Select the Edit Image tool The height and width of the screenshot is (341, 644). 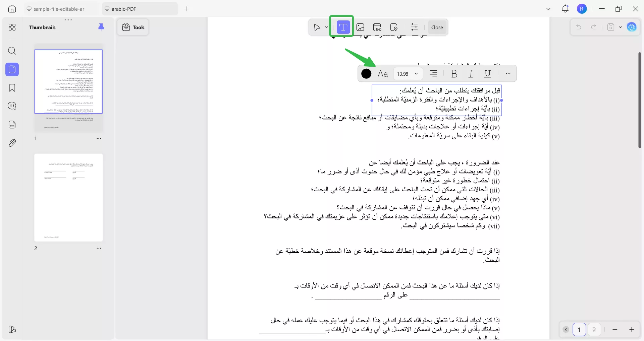360,27
